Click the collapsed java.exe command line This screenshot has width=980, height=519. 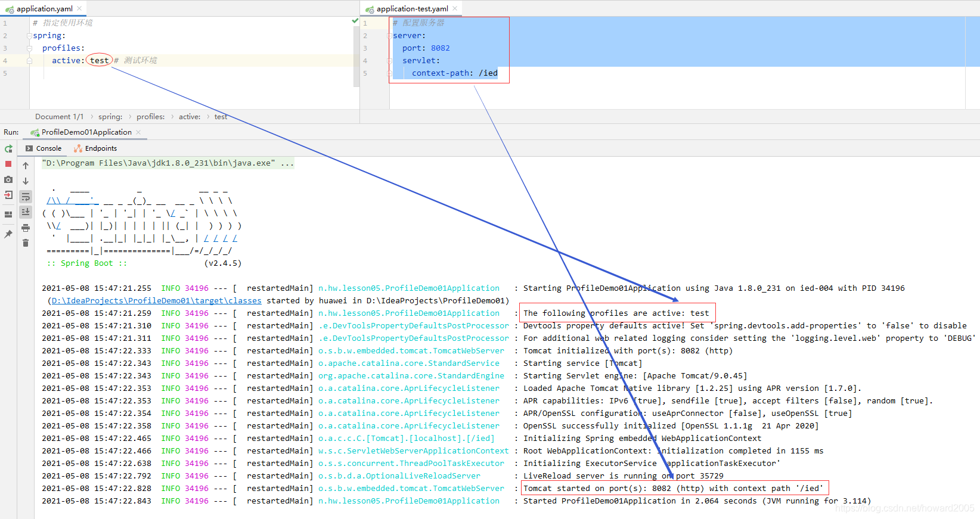coord(168,163)
